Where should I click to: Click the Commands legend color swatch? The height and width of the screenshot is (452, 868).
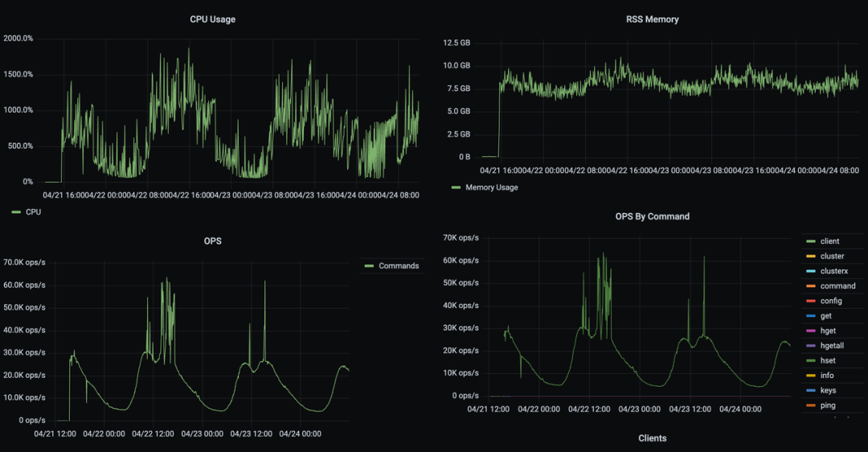[369, 266]
